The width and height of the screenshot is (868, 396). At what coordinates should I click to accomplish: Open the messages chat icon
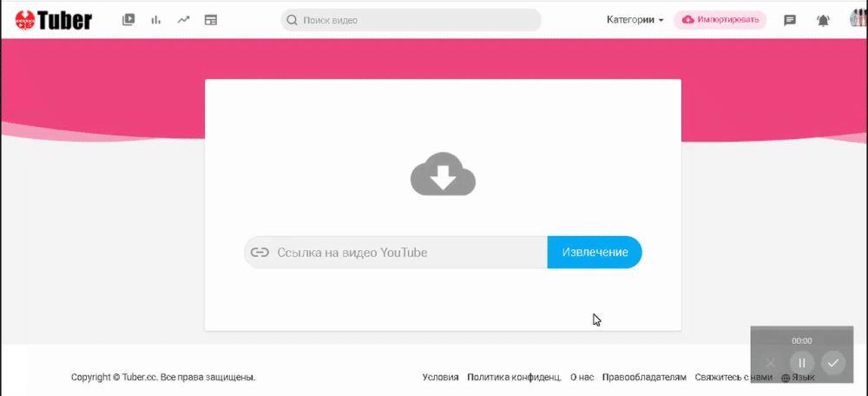(790, 21)
